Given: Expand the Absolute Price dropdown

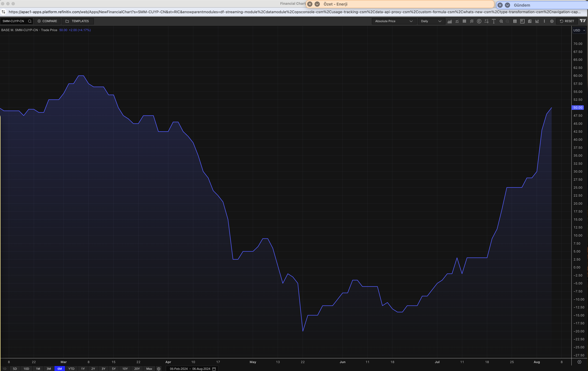Looking at the screenshot, I should click(x=394, y=21).
